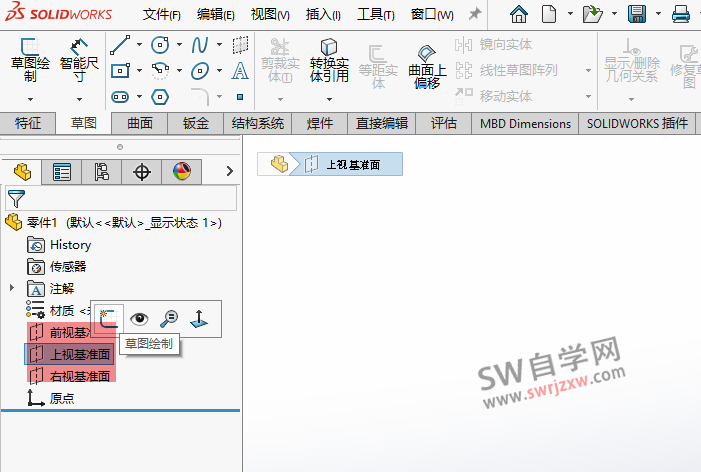701x472 pixels.
Task: Select the Polygon sketch tool
Action: (x=160, y=97)
